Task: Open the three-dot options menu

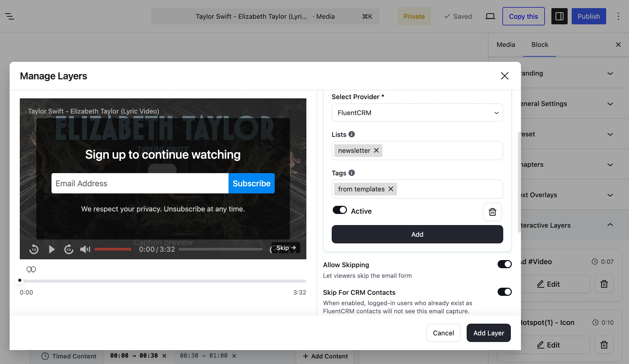Action: (x=618, y=16)
